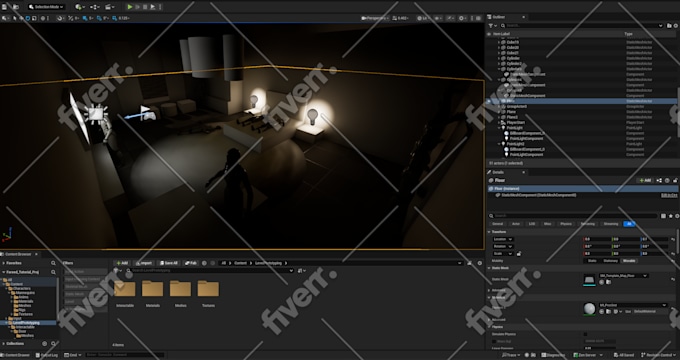The width and height of the screenshot is (680, 360).
Task: Open the material asset dropdown
Action: tap(633, 305)
